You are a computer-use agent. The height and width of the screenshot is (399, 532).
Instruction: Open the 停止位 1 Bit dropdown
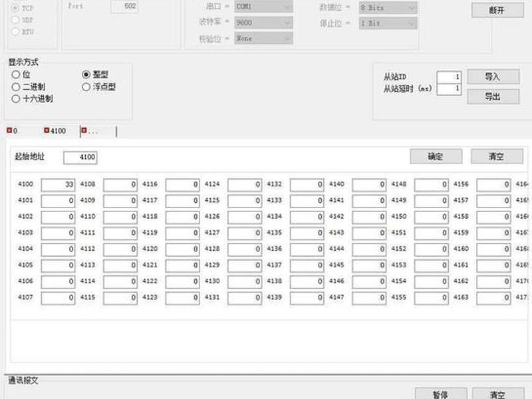click(388, 23)
